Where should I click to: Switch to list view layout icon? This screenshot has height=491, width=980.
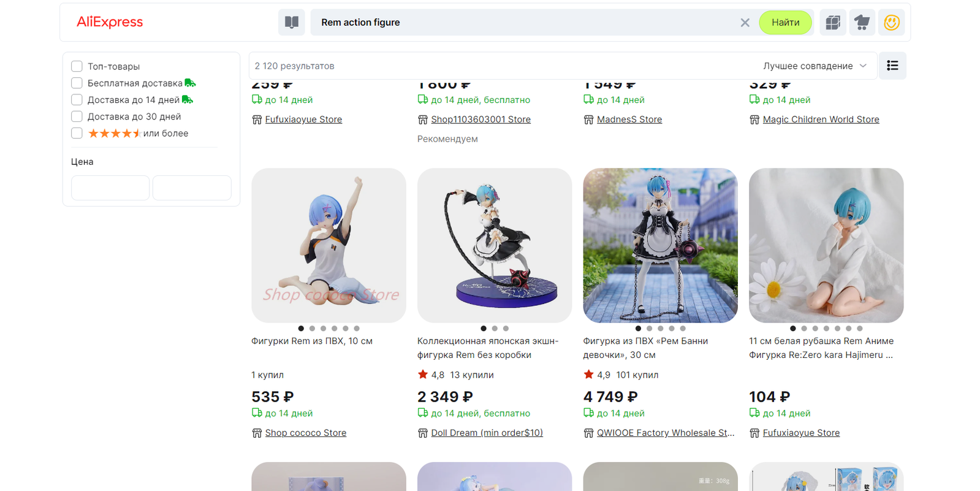click(892, 66)
